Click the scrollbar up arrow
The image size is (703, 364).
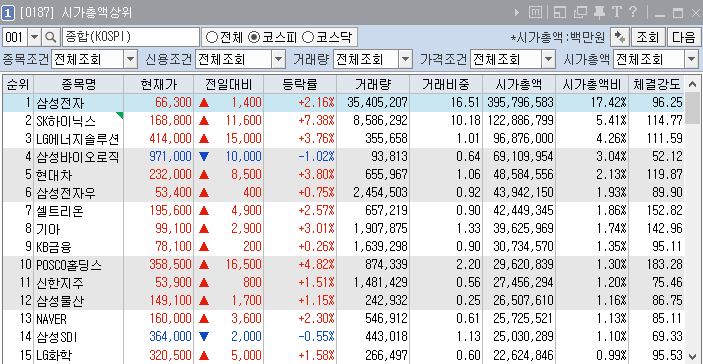click(x=692, y=84)
